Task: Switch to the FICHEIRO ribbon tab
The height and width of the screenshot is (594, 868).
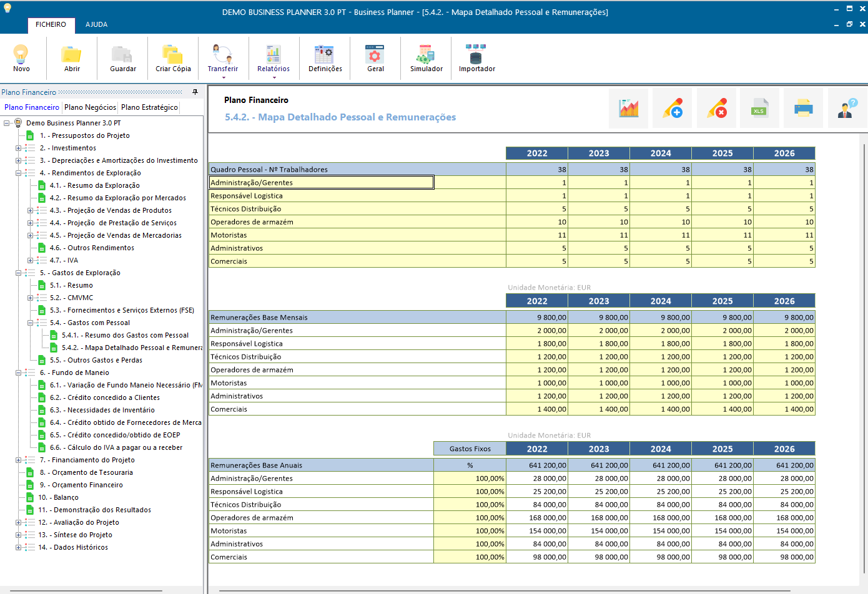Action: pyautogui.click(x=51, y=25)
